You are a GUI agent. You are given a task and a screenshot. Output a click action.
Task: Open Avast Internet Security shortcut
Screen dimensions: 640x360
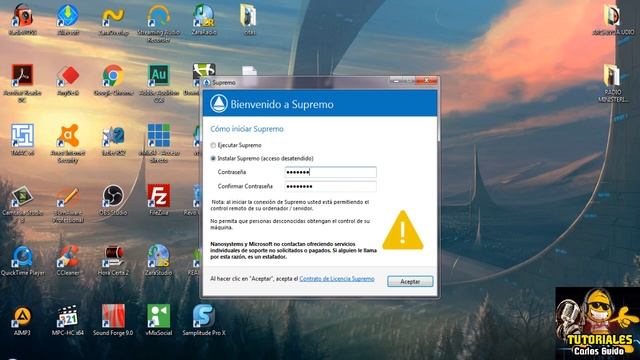coord(68,143)
